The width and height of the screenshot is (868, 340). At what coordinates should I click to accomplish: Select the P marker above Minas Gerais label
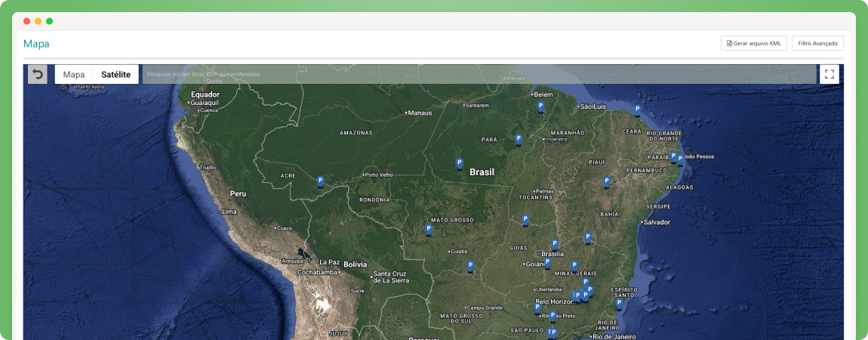pyautogui.click(x=574, y=267)
